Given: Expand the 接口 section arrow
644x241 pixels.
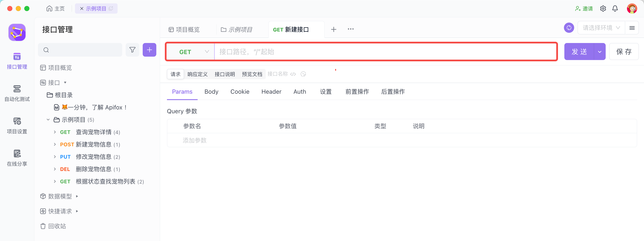Looking at the screenshot, I should [65, 83].
